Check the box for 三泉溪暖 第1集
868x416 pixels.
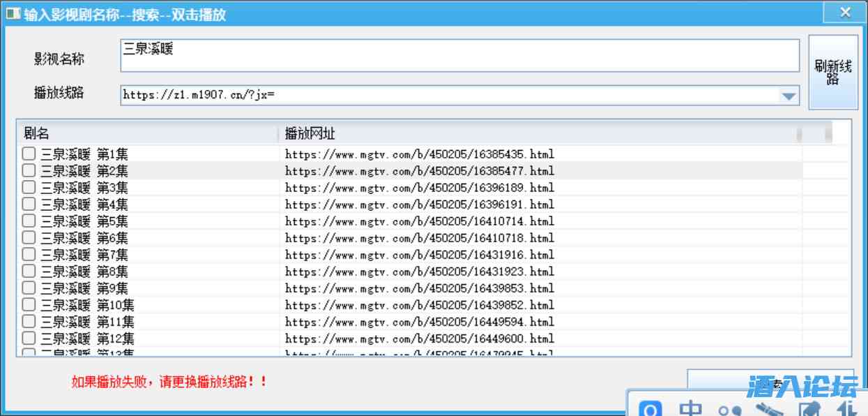tap(29, 154)
